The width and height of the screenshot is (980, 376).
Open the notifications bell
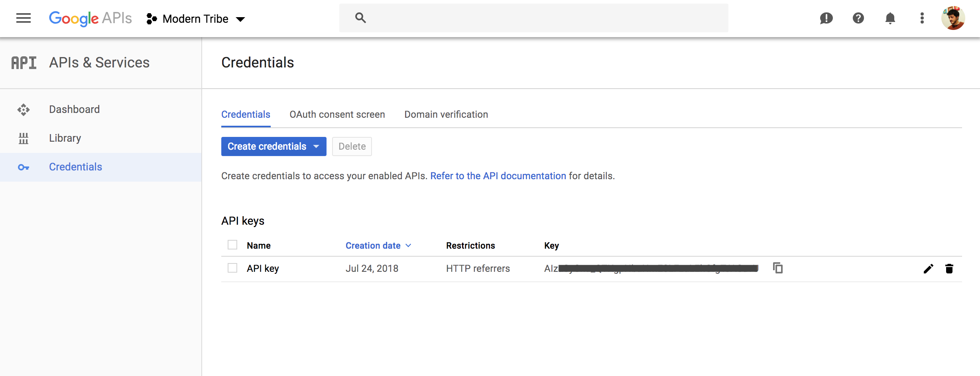pos(890,18)
